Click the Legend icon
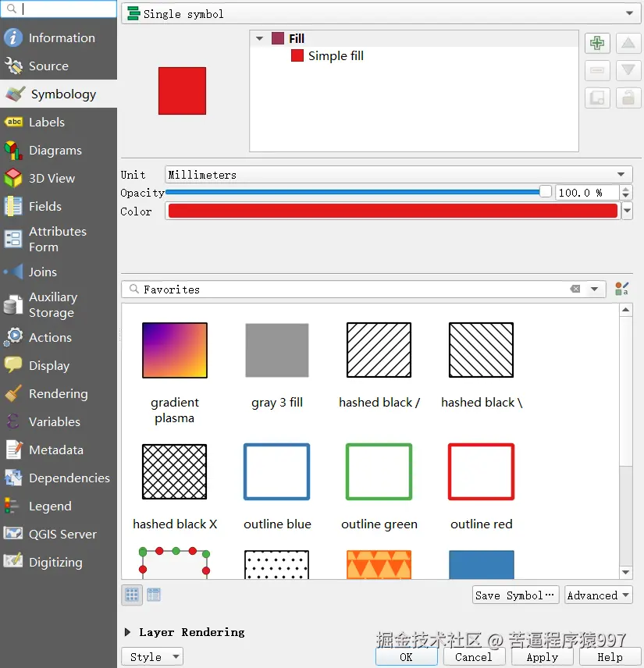The height and width of the screenshot is (668, 644). tap(12, 506)
